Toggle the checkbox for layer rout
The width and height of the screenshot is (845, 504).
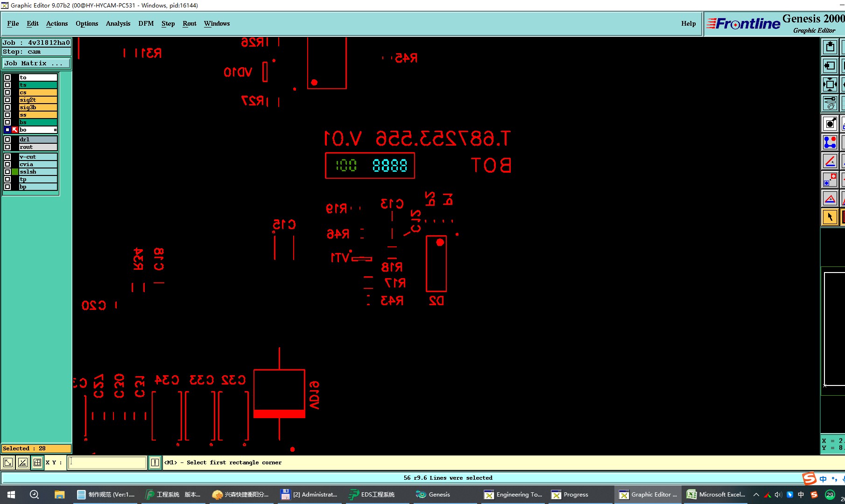pos(7,147)
